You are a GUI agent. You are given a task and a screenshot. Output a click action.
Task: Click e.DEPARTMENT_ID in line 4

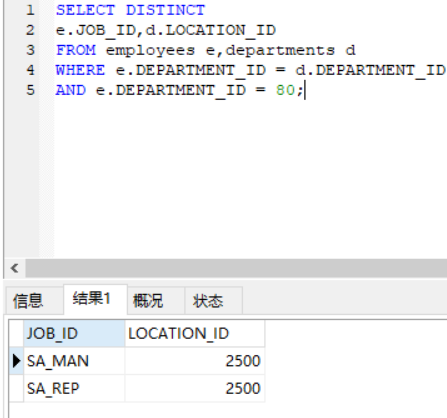click(x=191, y=71)
